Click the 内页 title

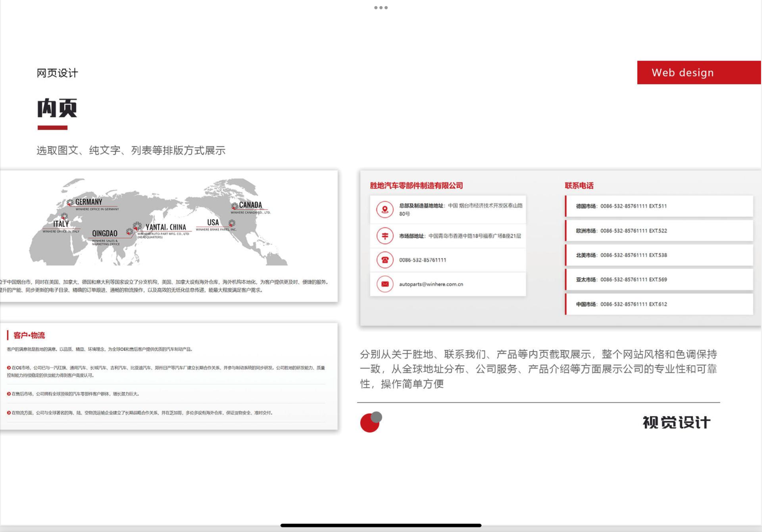point(57,108)
